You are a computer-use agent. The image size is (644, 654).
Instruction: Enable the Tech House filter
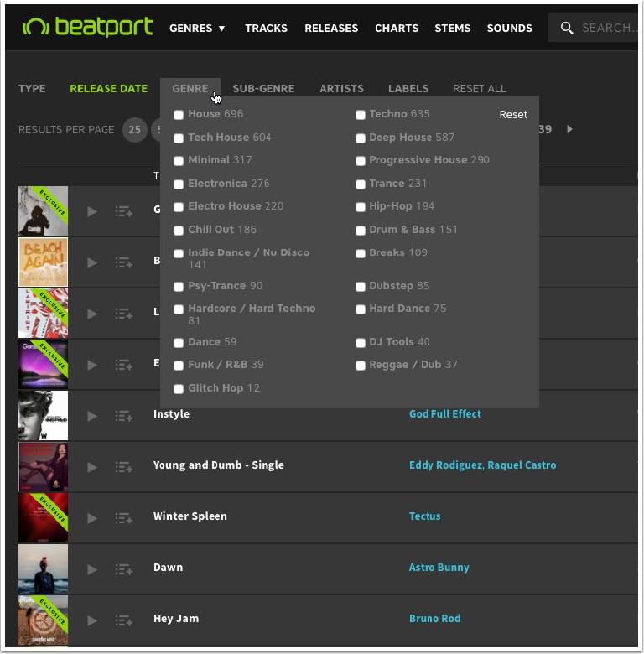[179, 138]
